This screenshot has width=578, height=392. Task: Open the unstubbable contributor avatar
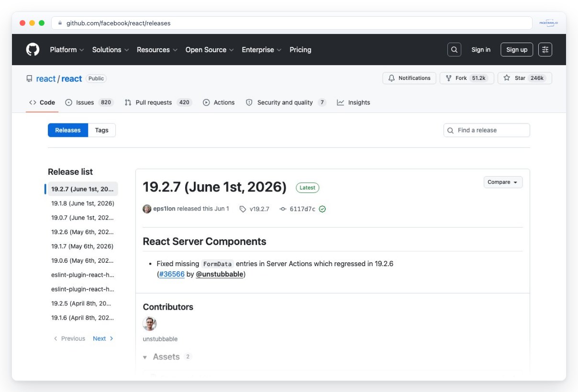(150, 324)
